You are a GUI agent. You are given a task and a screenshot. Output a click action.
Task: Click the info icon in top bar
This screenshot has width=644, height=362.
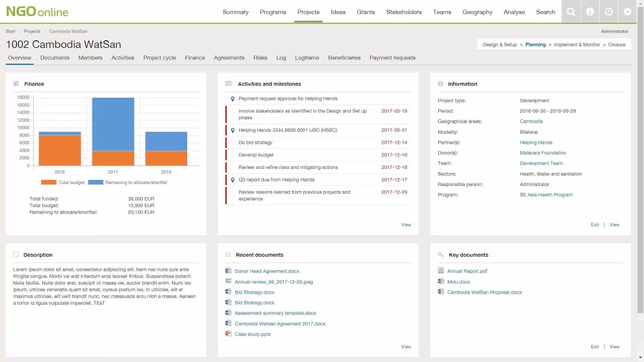tap(590, 12)
